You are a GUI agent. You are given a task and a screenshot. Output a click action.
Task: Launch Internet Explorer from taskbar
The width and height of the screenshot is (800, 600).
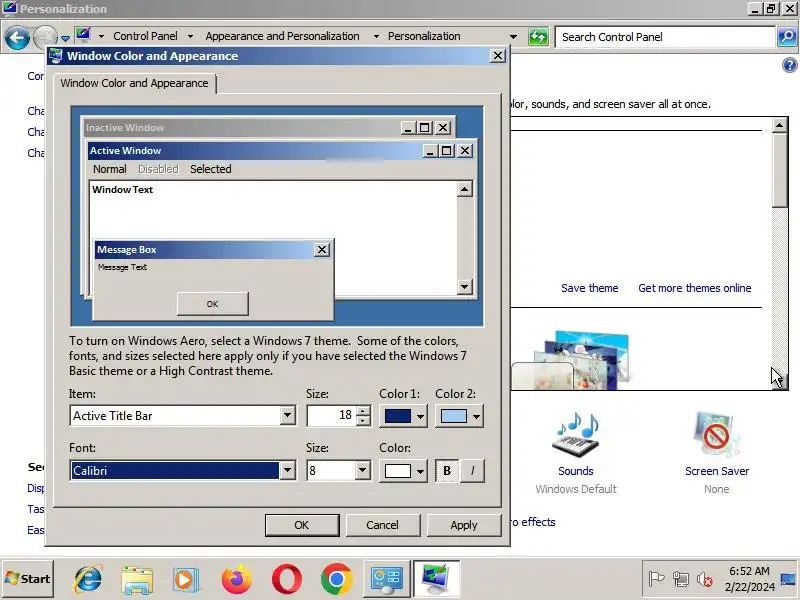pyautogui.click(x=88, y=580)
